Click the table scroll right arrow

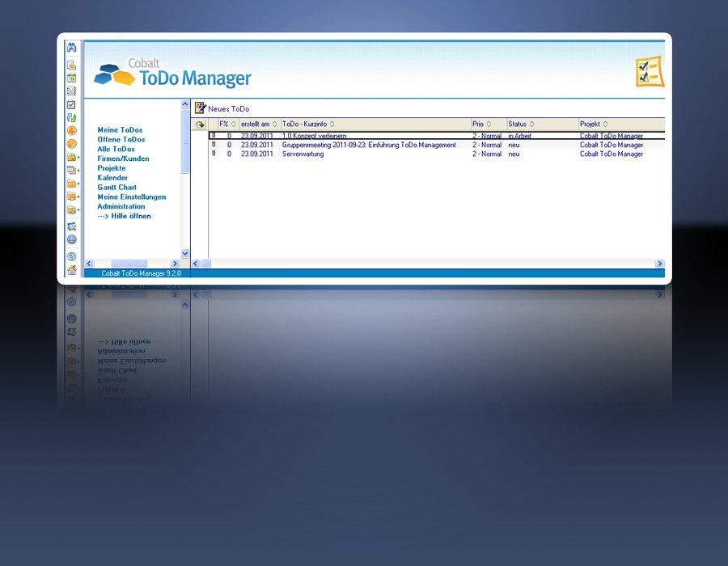pyautogui.click(x=659, y=264)
